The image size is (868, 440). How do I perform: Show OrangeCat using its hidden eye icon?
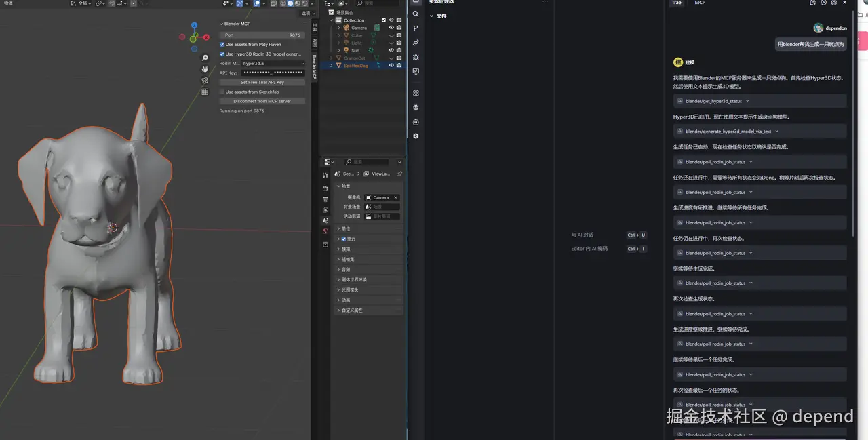391,58
